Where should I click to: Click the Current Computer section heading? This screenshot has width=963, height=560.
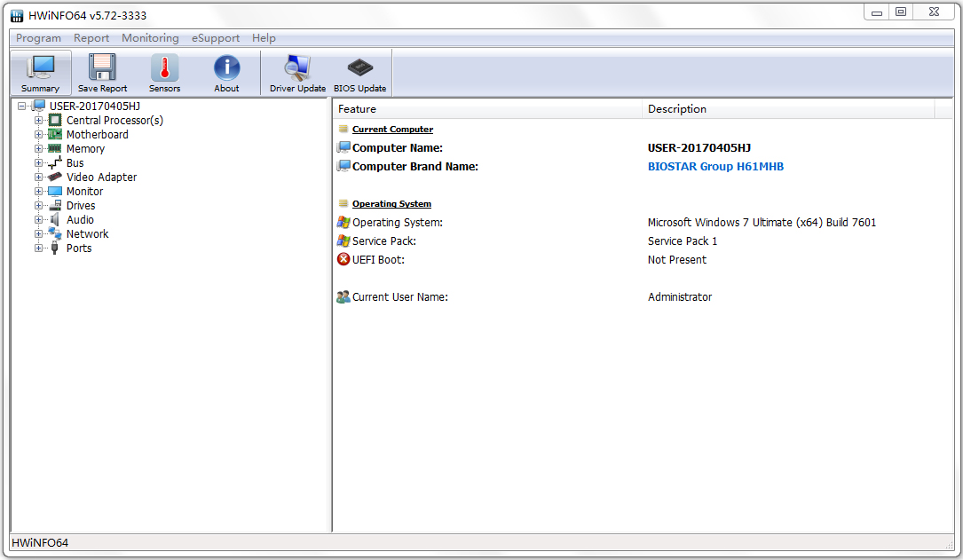pos(392,129)
